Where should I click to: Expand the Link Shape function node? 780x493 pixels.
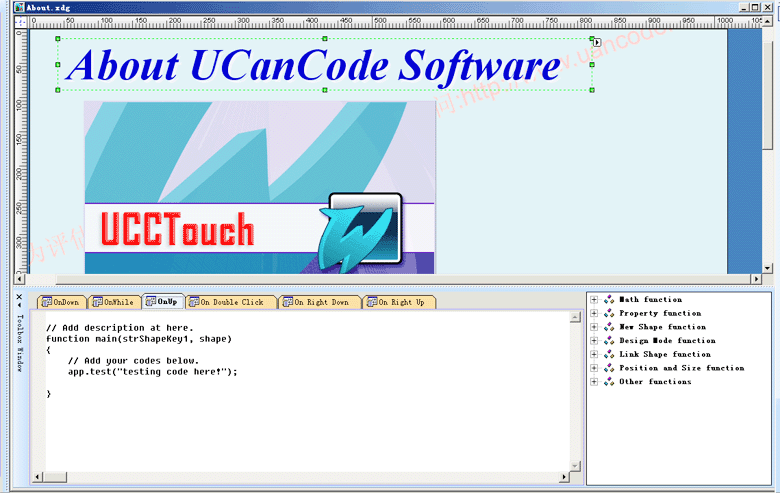pyautogui.click(x=594, y=354)
